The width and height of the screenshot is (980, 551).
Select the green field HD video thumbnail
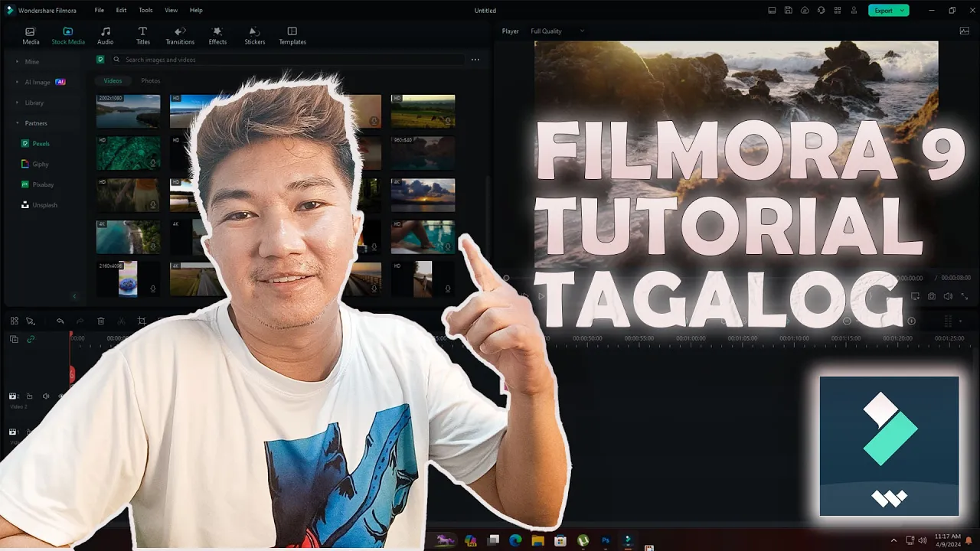click(423, 111)
